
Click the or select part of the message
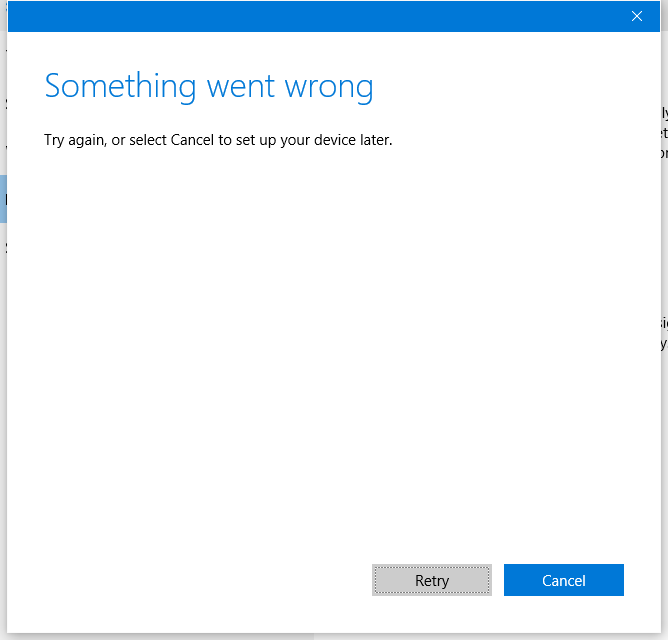click(138, 140)
